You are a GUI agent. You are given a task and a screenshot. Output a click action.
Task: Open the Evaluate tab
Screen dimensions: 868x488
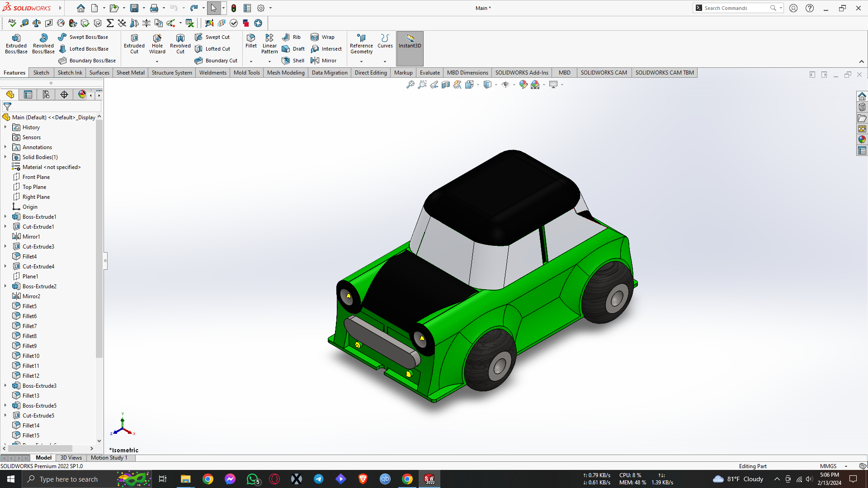coord(429,73)
